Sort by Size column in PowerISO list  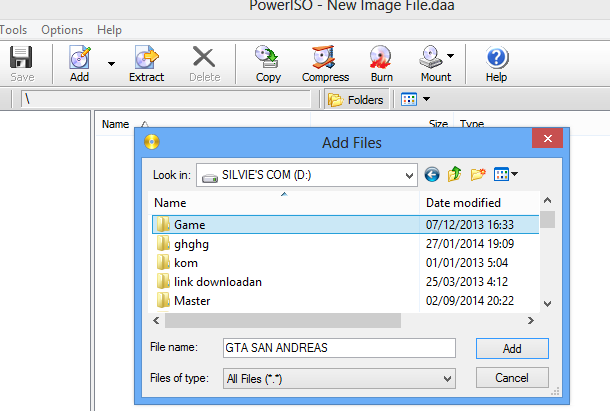click(x=438, y=124)
